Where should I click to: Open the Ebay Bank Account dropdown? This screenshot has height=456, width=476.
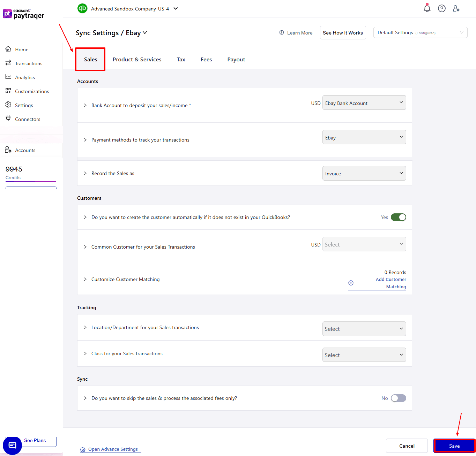[x=364, y=102]
